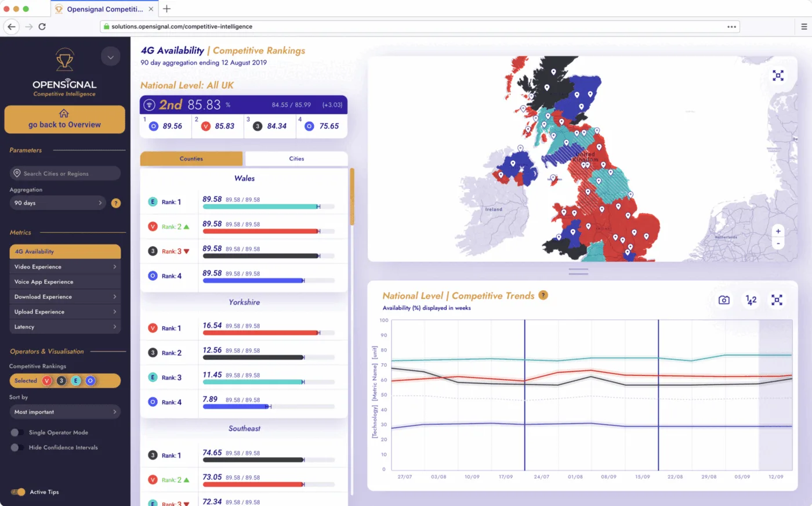Select rank 2 operator card 85.83
Image resolution: width=812 pixels, height=506 pixels.
(x=218, y=126)
